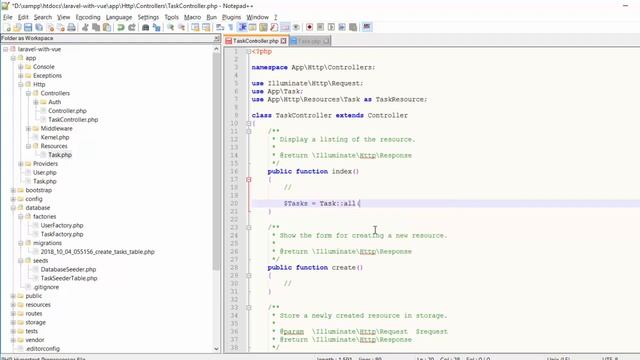640x360 pixels.
Task: Open the Search menu
Action: (42, 17)
